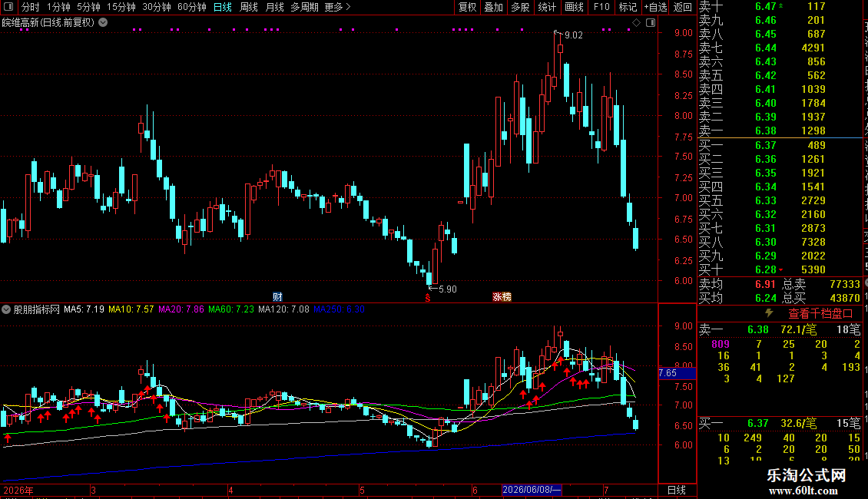The width and height of the screenshot is (868, 499).
Task: Click the MA5: 7.19 indicator label
Action: point(84,309)
